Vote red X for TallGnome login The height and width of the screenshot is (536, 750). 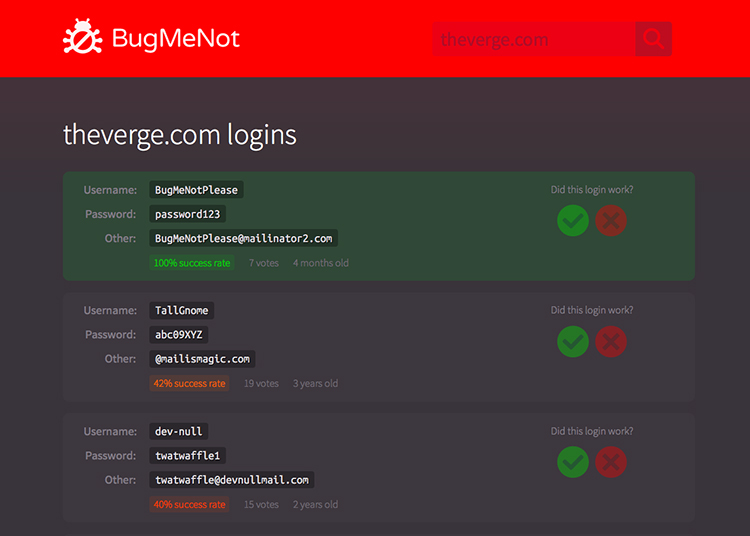tap(611, 341)
